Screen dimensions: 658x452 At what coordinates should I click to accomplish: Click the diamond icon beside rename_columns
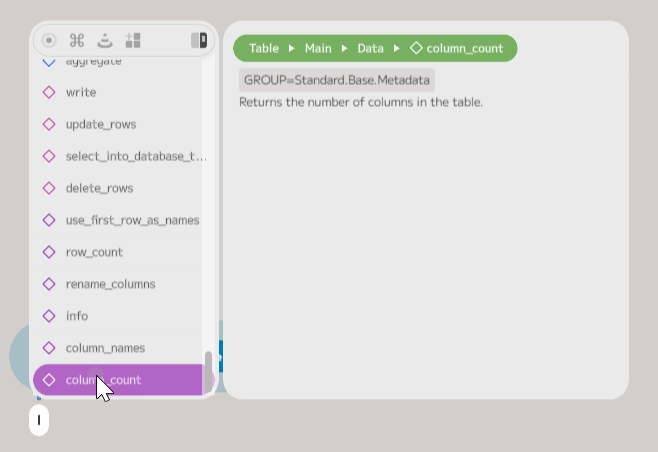[49, 284]
